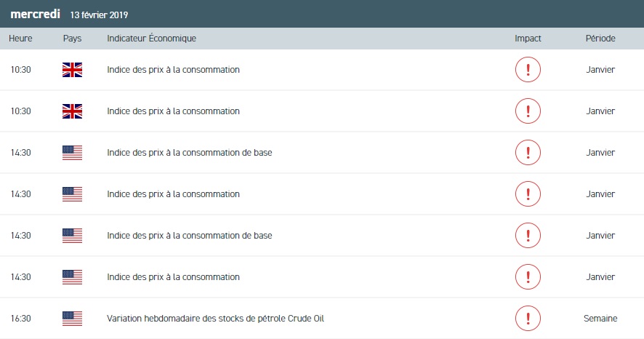Screen dimensions: 644x339
Task: Click the Heure column header
Action: click(20, 39)
